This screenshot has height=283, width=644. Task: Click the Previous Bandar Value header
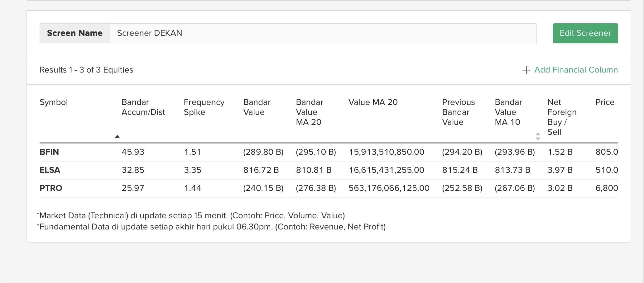[x=458, y=112]
